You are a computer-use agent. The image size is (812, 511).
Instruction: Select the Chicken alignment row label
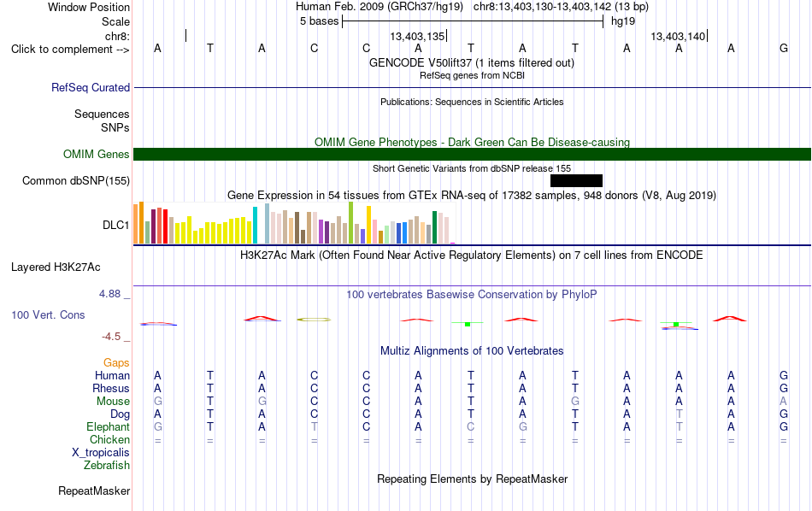[109, 439]
